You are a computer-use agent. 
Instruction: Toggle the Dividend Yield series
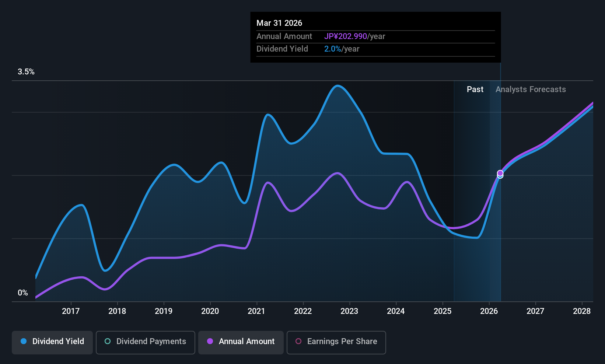(52, 342)
